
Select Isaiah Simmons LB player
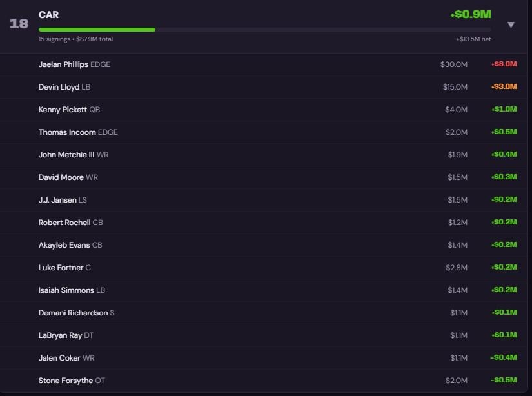66,290
